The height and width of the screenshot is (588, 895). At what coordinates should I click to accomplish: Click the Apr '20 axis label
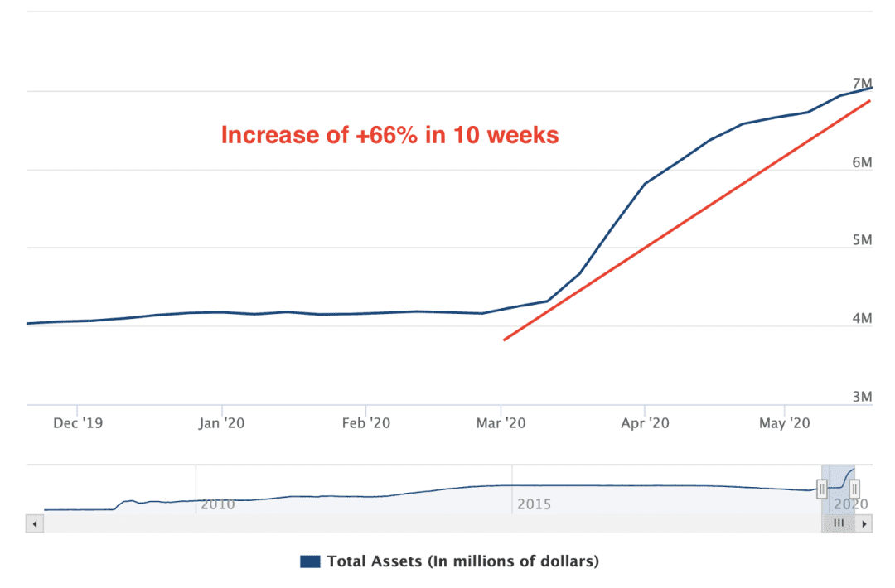pyautogui.click(x=645, y=423)
